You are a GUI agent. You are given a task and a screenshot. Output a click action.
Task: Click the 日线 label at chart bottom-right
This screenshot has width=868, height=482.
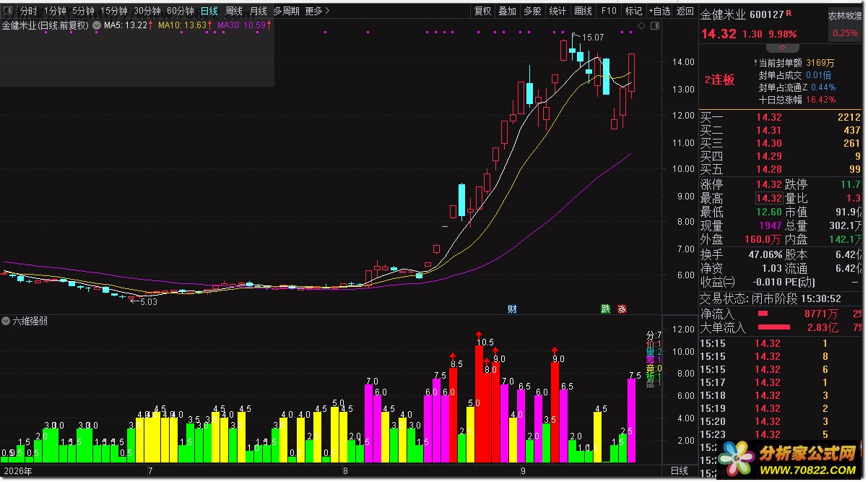click(680, 470)
